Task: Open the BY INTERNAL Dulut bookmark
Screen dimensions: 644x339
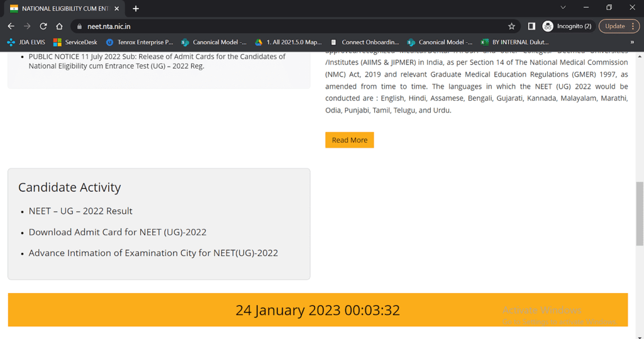Action: pos(515,42)
